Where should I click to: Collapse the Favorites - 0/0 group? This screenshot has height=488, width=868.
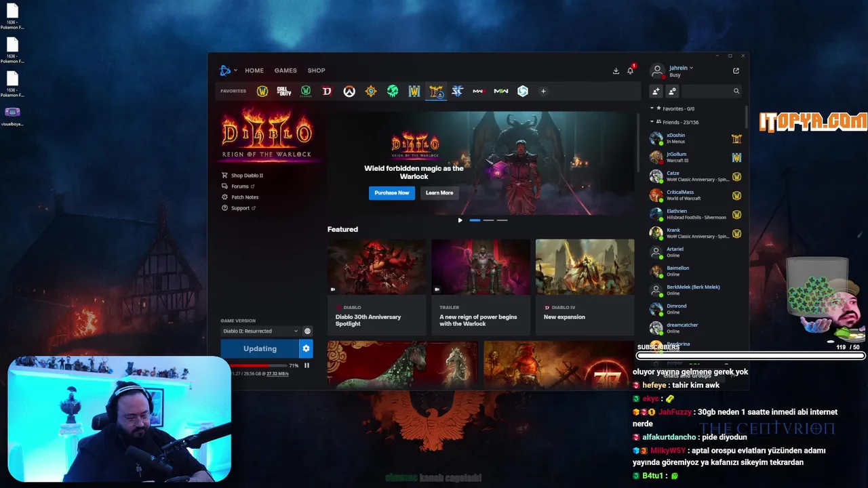pos(673,108)
